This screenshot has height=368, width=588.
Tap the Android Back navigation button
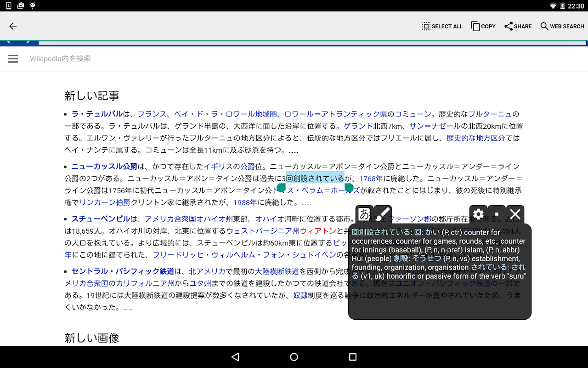pos(235,357)
